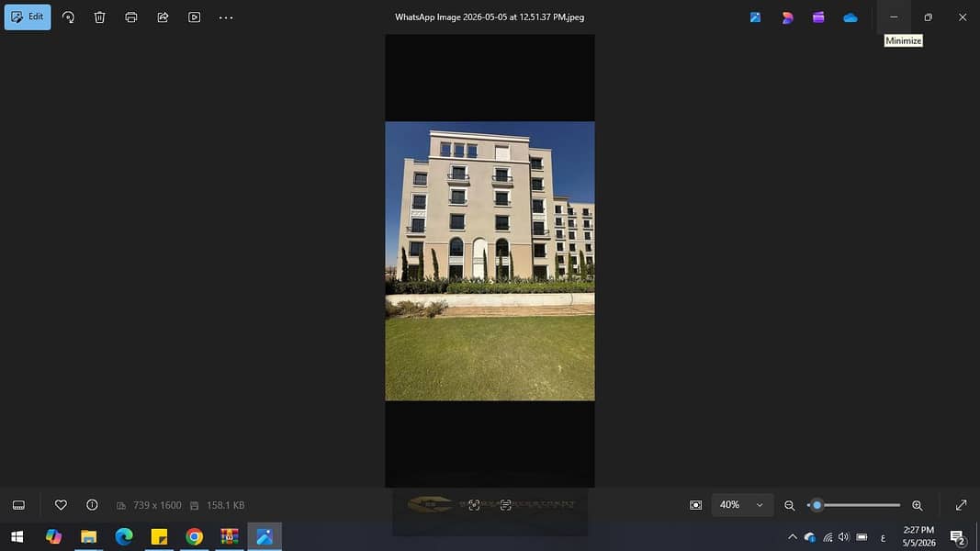Open Clipchamp icon in title bar
Viewport: 980px width, 551px height.
click(818, 17)
